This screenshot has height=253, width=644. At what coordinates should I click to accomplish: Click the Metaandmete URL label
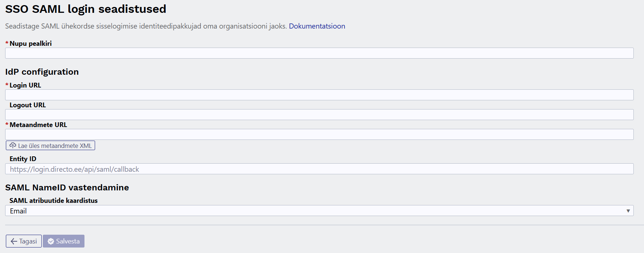point(38,125)
